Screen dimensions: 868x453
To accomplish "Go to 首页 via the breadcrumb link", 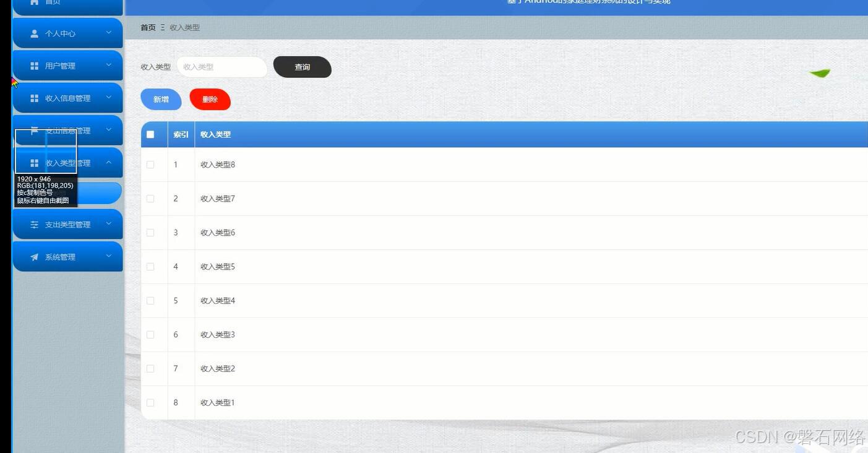I will pos(148,27).
